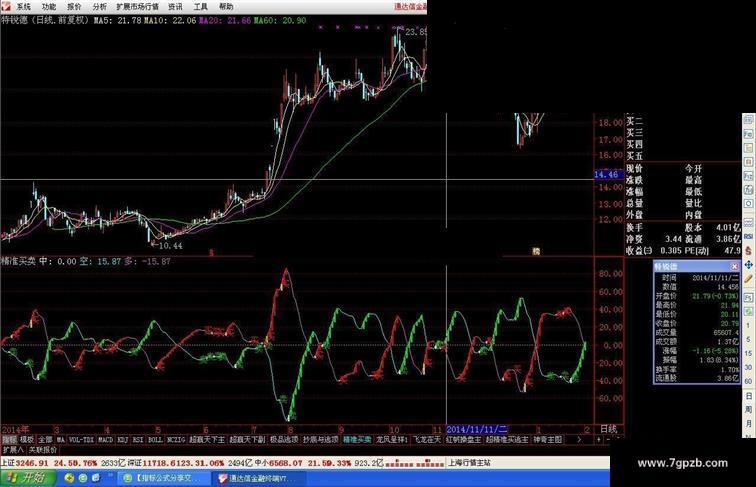Viewport: 756px width, 487px height.
Task: Switch to 15-minute period in the sidebar
Action: [748, 353]
